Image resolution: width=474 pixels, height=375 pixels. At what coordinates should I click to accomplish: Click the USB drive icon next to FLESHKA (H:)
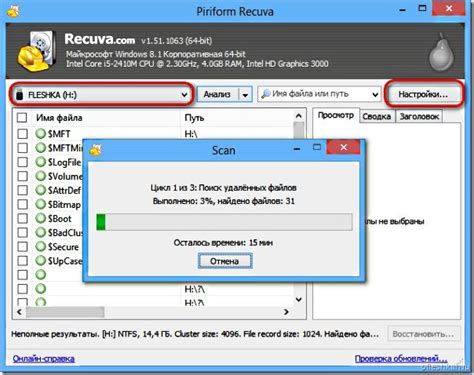coord(20,95)
